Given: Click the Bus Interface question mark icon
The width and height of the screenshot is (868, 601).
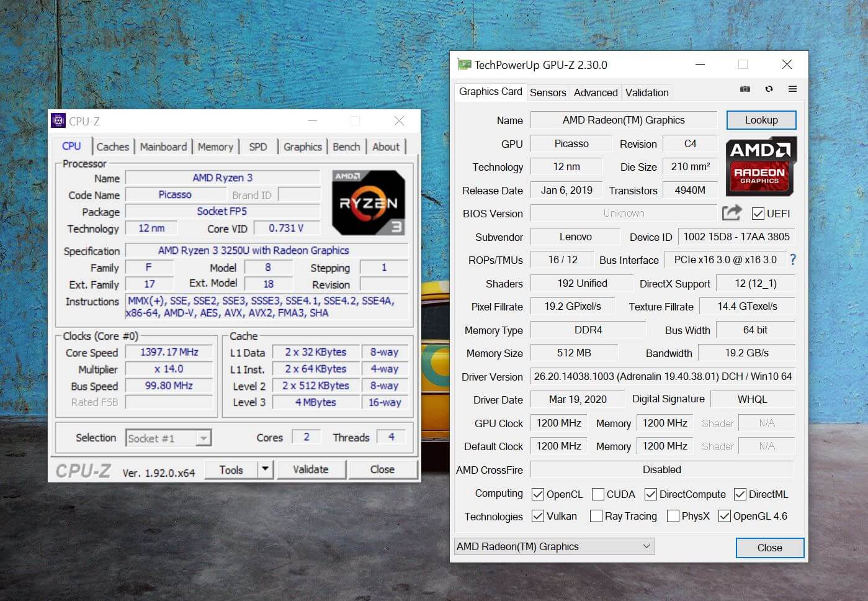Looking at the screenshot, I should click(792, 260).
